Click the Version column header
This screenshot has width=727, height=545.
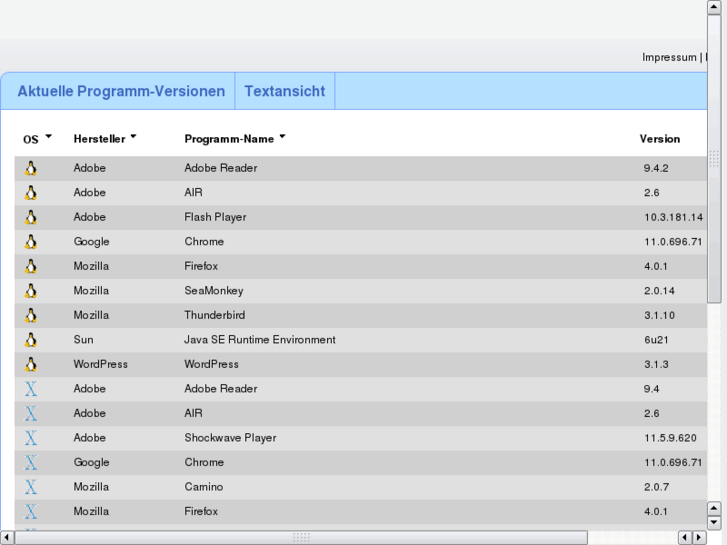(660, 139)
